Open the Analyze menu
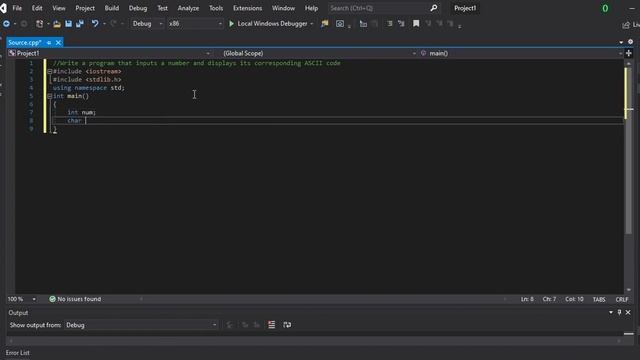The height and width of the screenshot is (360, 640). [x=188, y=8]
